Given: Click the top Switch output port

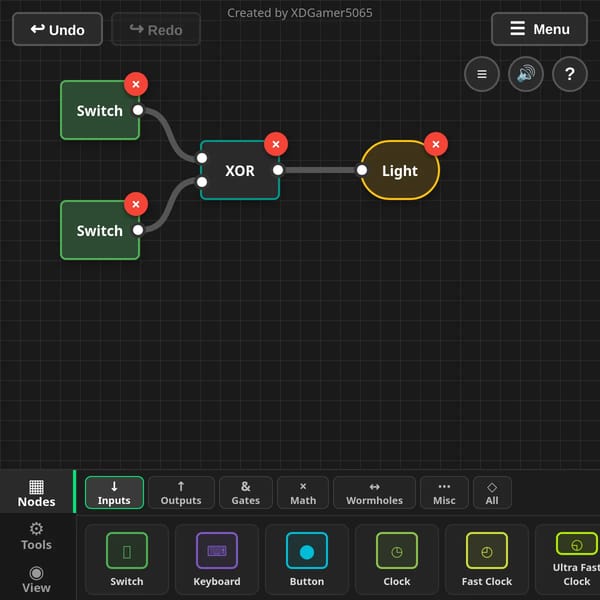Looking at the screenshot, I should pyautogui.click(x=138, y=110).
